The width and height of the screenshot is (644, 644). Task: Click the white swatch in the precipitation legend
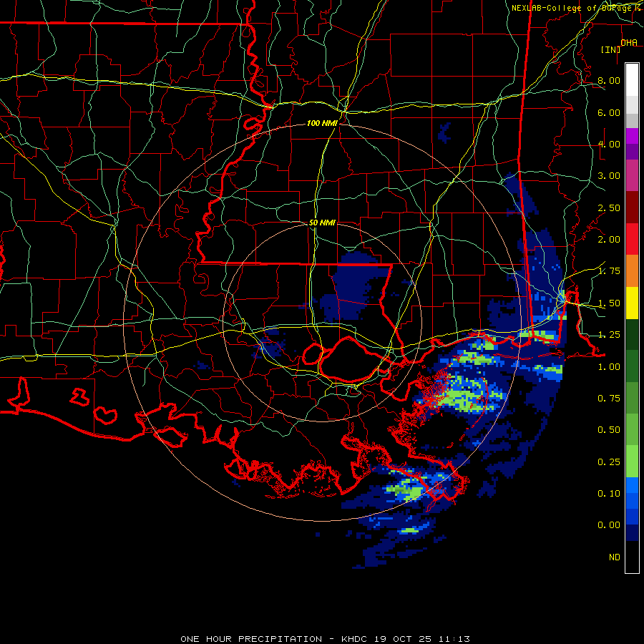click(x=632, y=79)
